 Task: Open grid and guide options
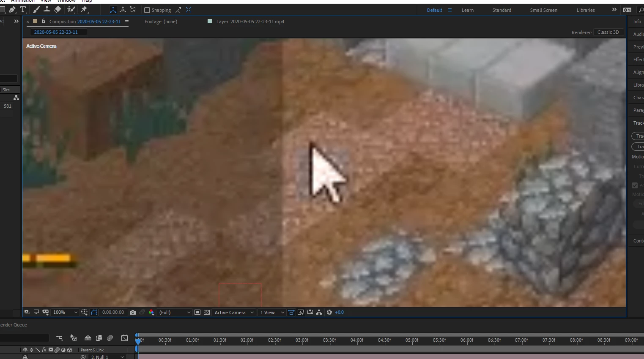click(84, 312)
